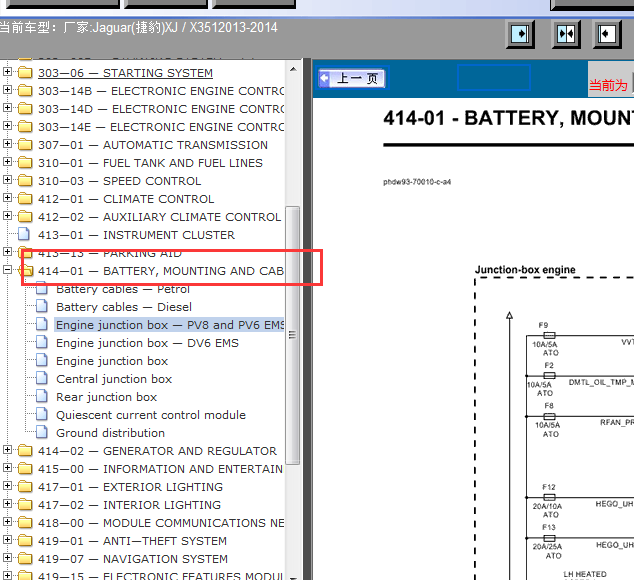Expand 414-02 Generator and Regulator node
634x580 pixels.
(7, 450)
